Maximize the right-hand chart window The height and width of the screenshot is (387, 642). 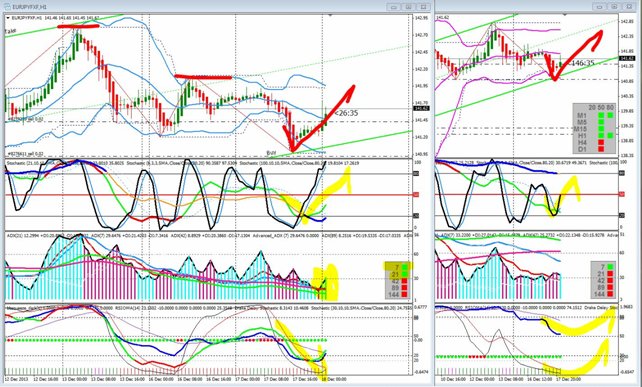tap(614, 7)
